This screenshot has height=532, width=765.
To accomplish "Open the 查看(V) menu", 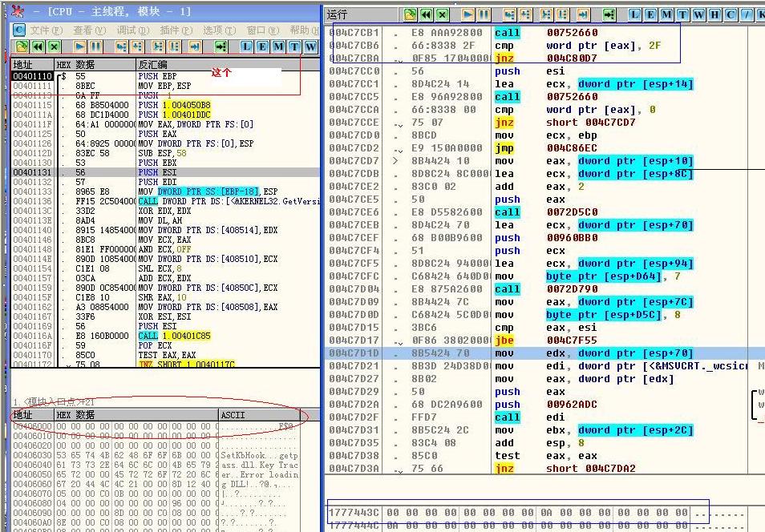I will point(90,30).
